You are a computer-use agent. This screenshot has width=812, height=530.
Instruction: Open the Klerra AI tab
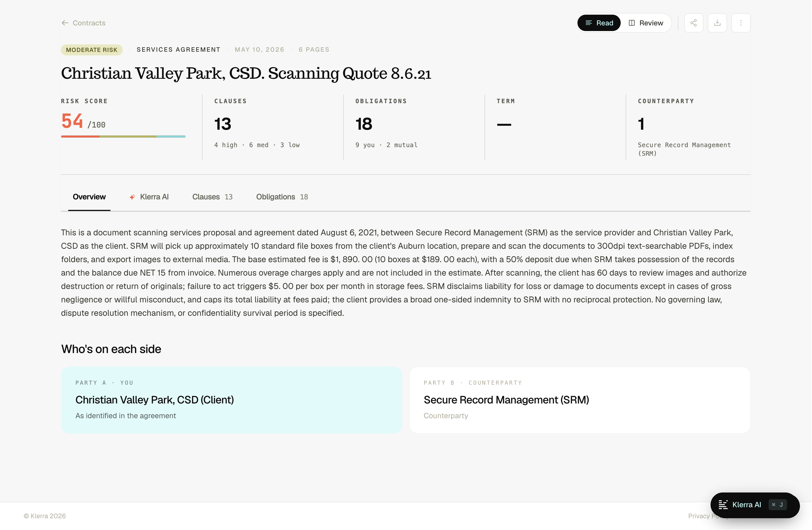[149, 197]
